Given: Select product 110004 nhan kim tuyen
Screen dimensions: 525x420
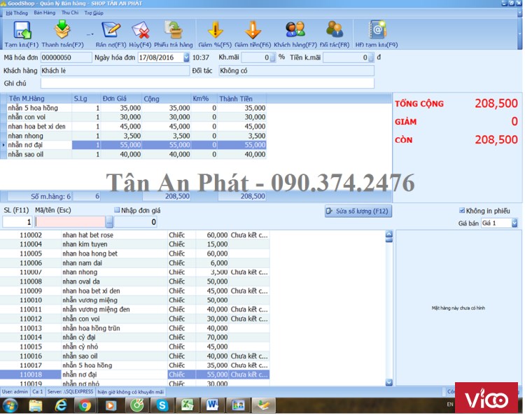Looking at the screenshot, I should tap(134, 244).
